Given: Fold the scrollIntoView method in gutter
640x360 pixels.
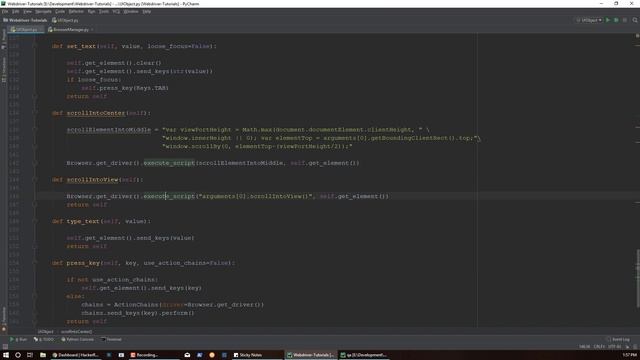Looking at the screenshot, I should [35, 180].
